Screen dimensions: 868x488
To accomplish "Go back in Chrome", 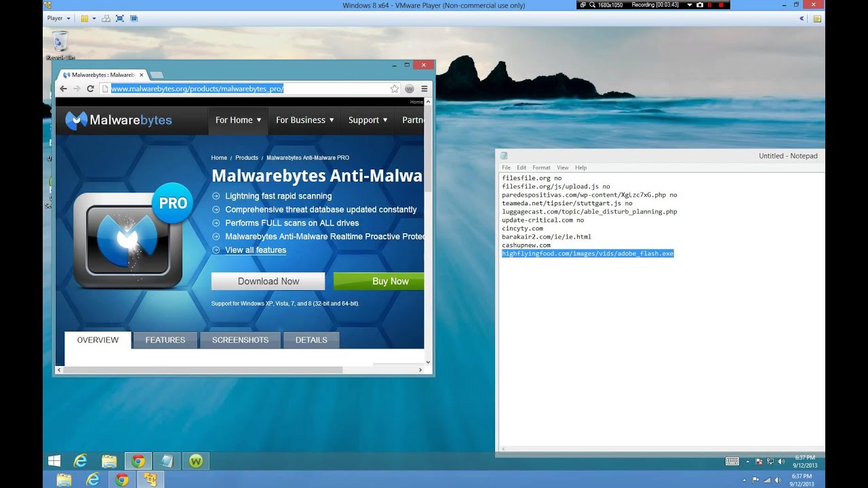I will [x=63, y=89].
